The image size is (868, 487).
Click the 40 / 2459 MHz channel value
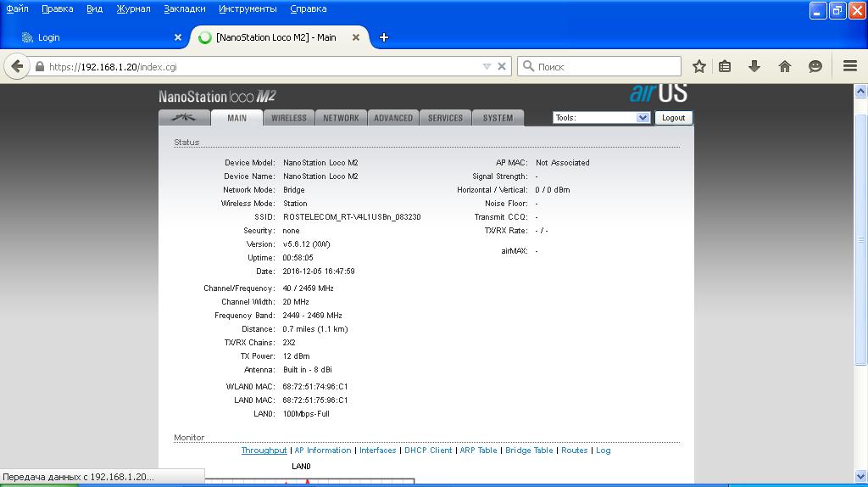point(308,288)
